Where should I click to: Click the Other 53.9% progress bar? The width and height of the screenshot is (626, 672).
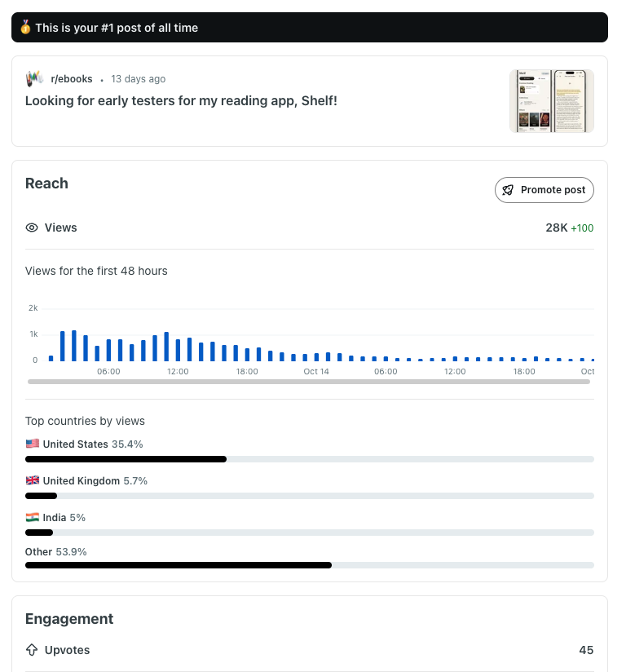point(310,565)
